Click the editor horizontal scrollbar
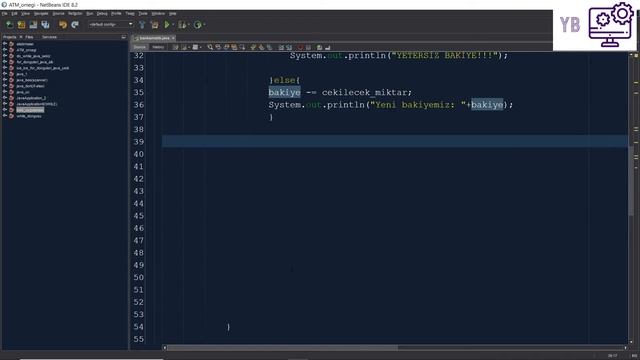Viewport: 640px width, 360px height. coord(282,348)
